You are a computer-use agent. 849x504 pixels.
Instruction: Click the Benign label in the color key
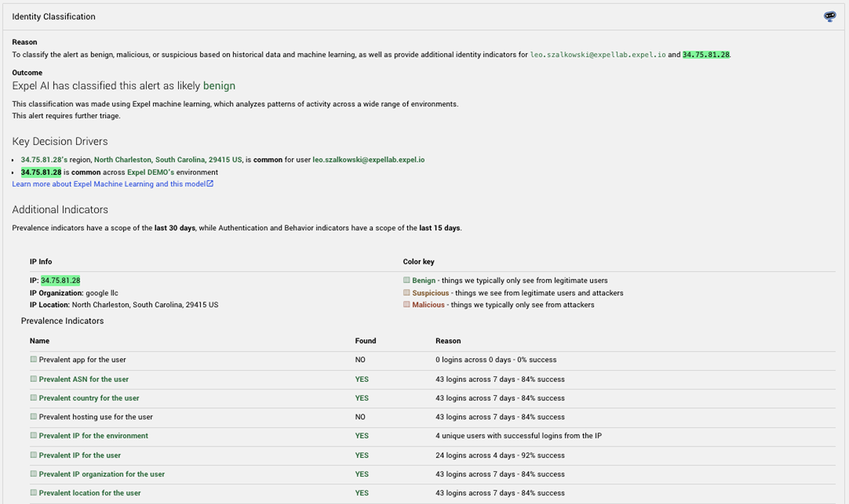[424, 280]
